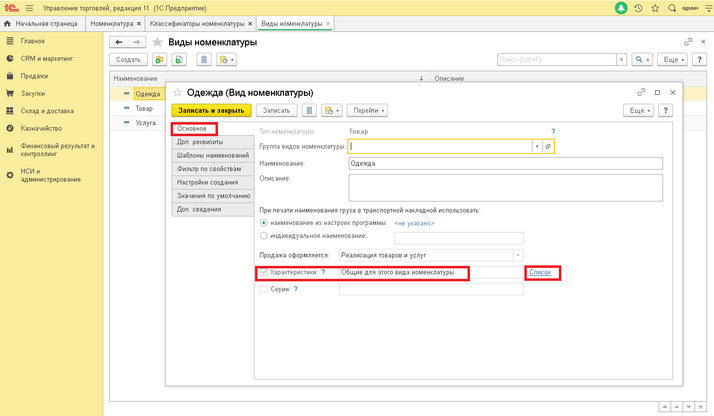Follow the Список link next to Характеристики
Viewport: 714px width, 416px height.
(540, 272)
